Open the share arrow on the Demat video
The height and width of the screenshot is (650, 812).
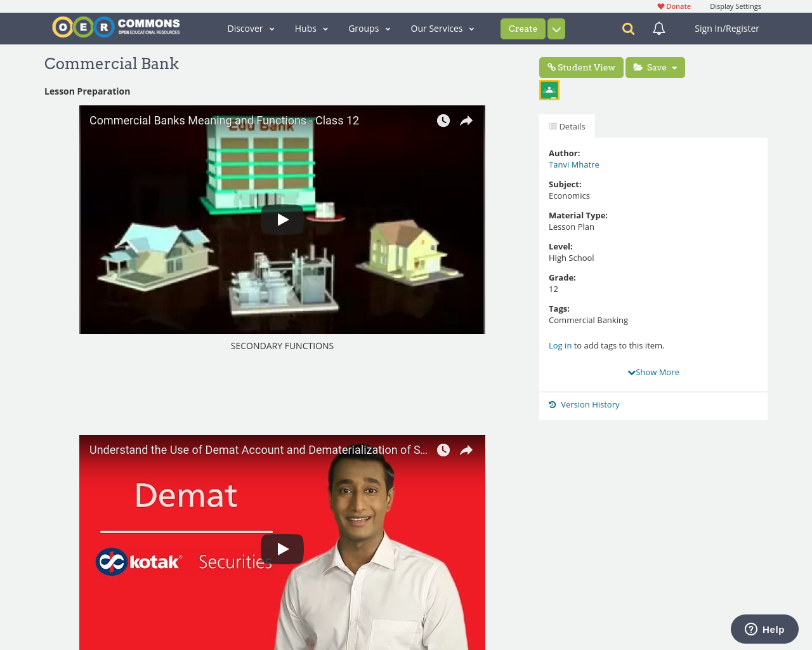pyautogui.click(x=467, y=449)
